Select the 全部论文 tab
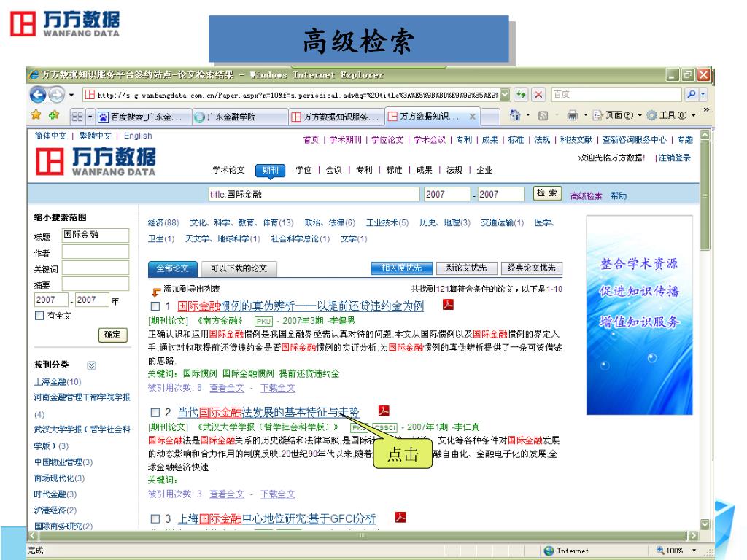The width and height of the screenshot is (747, 560). click(x=172, y=268)
